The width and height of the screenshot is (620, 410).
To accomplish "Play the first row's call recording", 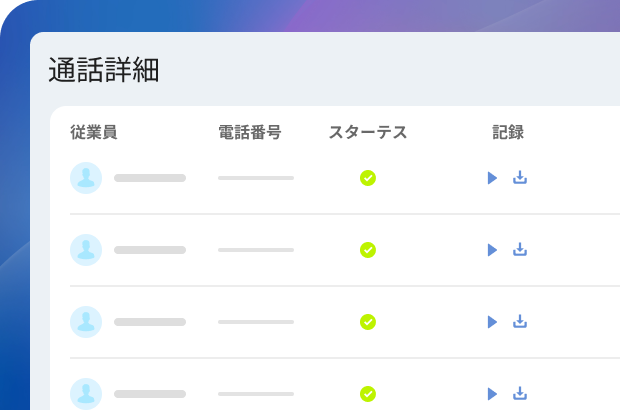I will pos(492,178).
